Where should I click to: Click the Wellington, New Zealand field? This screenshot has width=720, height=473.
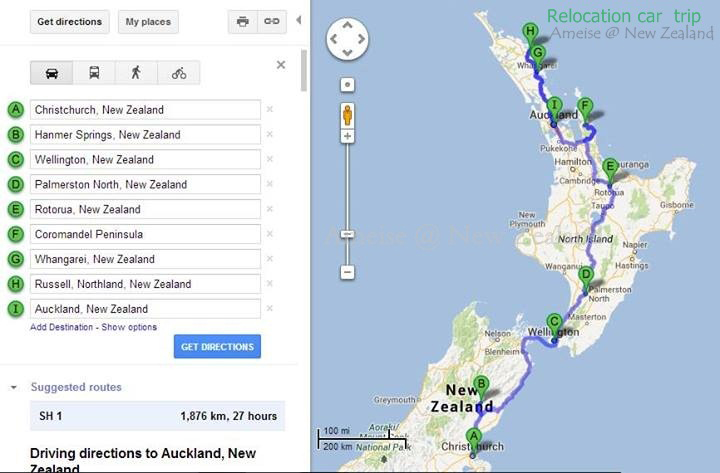(146, 159)
